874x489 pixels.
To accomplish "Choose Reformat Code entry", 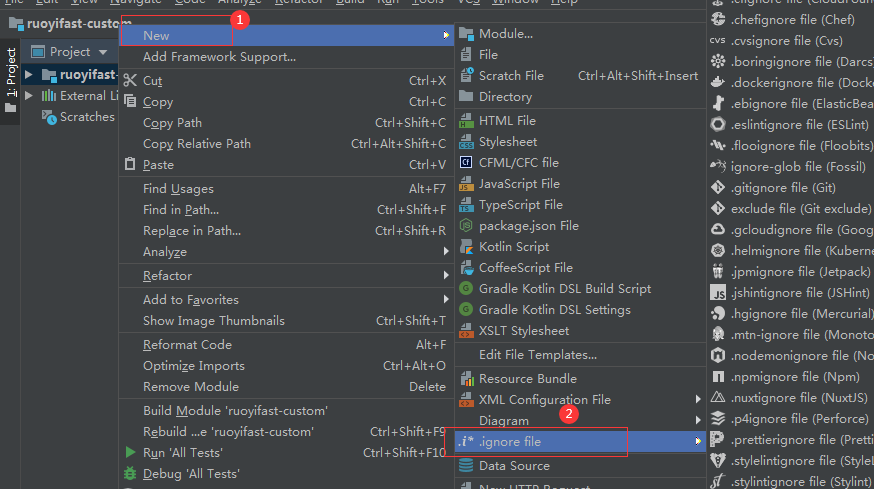I will pyautogui.click(x=287, y=345).
